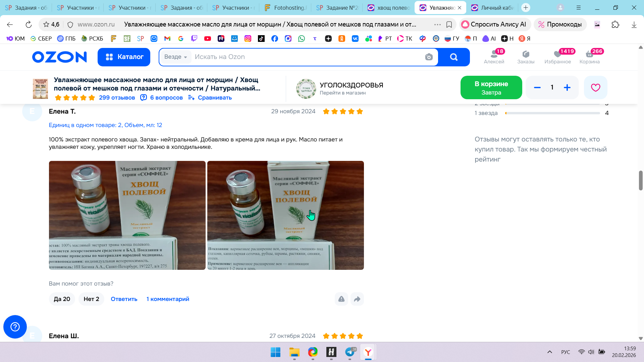Click the camera image search icon

pos(429,57)
